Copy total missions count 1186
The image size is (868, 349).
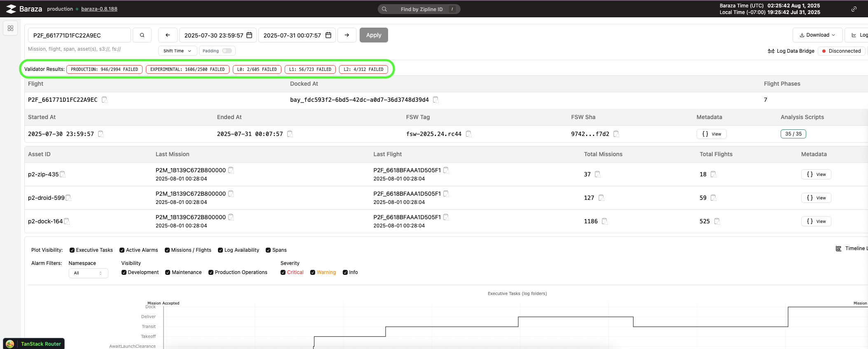(605, 221)
